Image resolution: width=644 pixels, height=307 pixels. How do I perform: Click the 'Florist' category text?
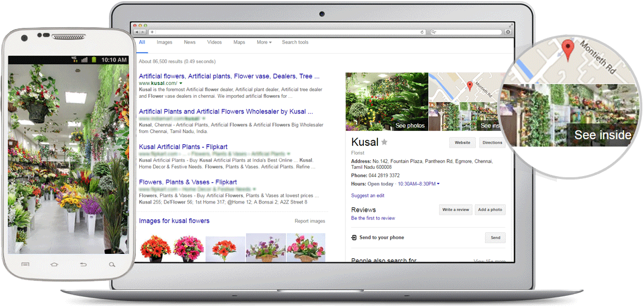358,153
